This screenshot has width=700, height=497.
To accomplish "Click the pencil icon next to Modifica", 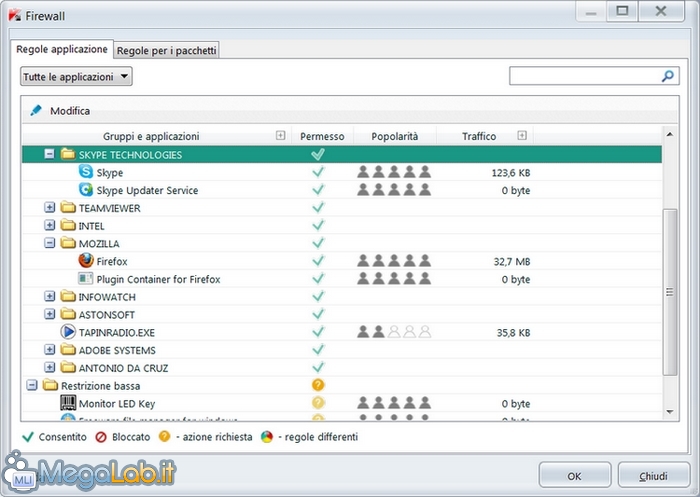I will [x=36, y=110].
